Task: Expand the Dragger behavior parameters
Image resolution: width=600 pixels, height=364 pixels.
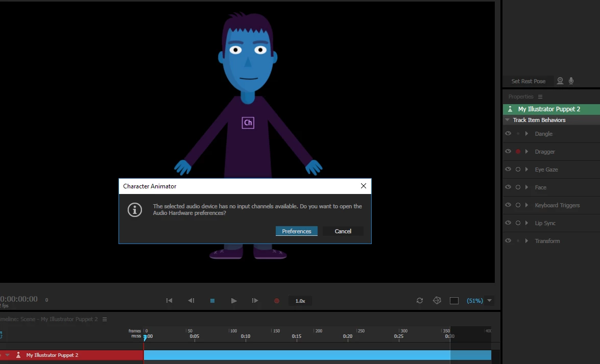Action: 526,152
